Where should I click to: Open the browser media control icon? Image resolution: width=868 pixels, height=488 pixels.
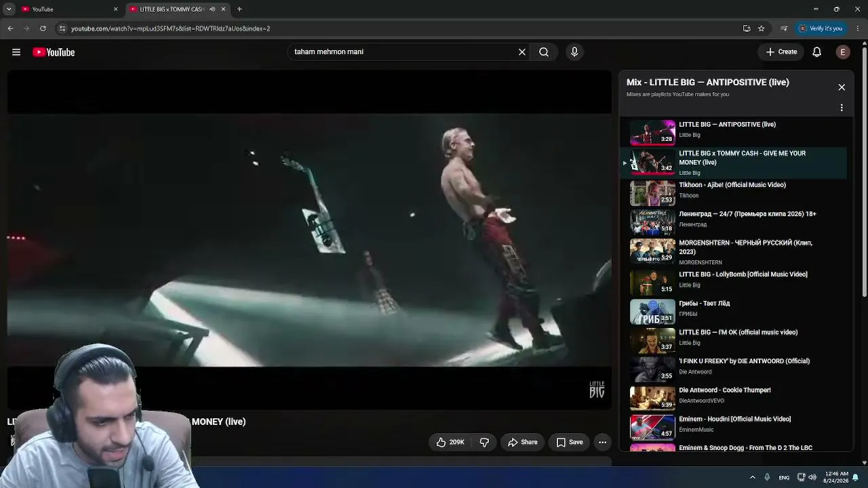tap(784, 28)
